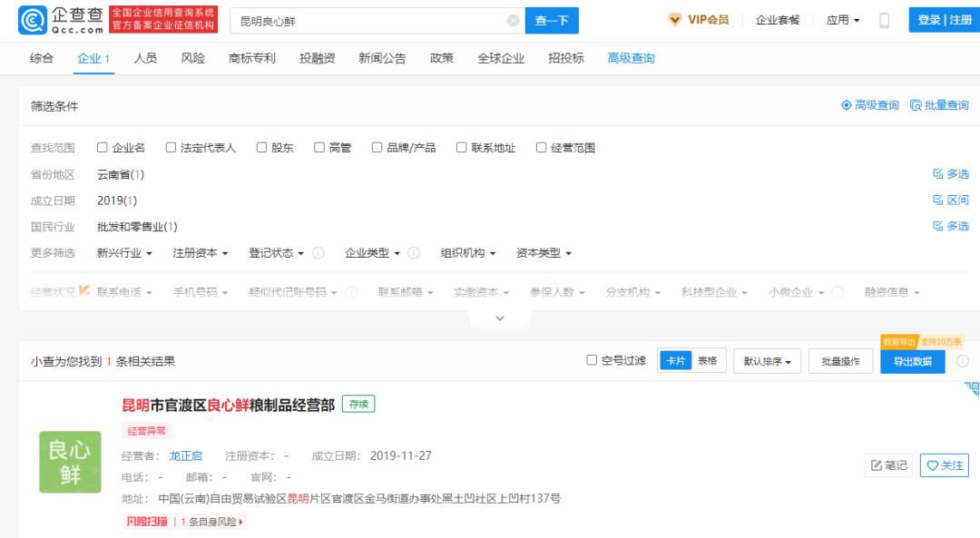Open the 默认排序 sort dropdown

click(x=767, y=361)
